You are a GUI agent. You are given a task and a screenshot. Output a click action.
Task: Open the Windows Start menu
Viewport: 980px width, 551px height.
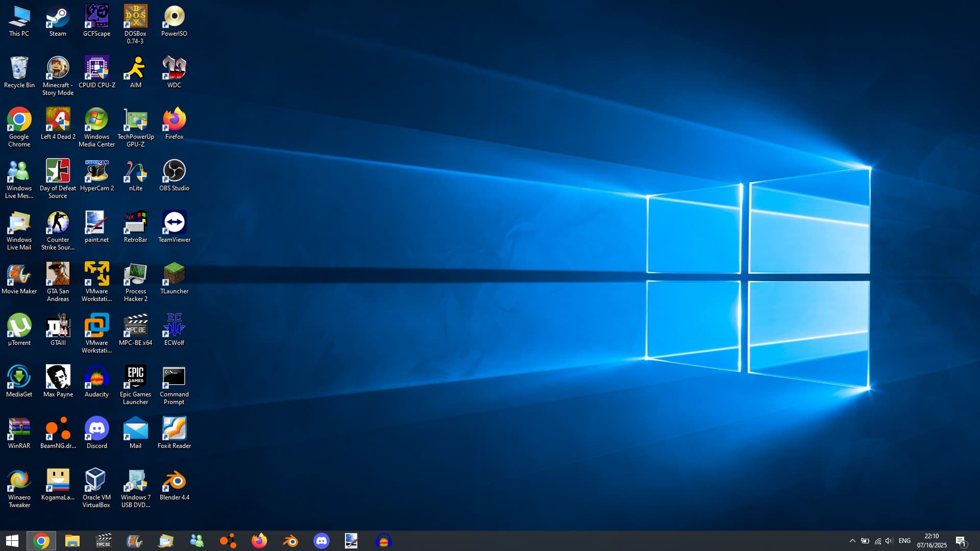[12, 541]
